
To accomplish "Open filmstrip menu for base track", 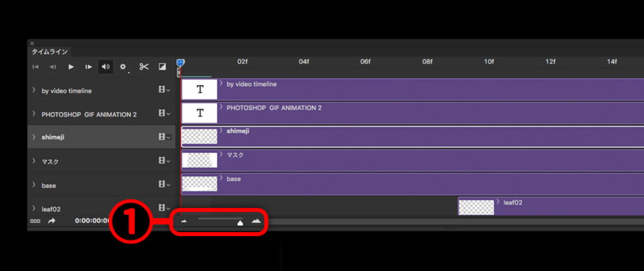I will (x=164, y=184).
